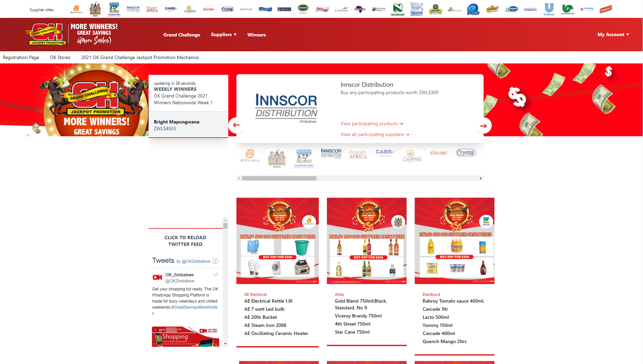Expand the Suppliers dropdown menu
This screenshot has height=364, width=643.
(224, 34)
